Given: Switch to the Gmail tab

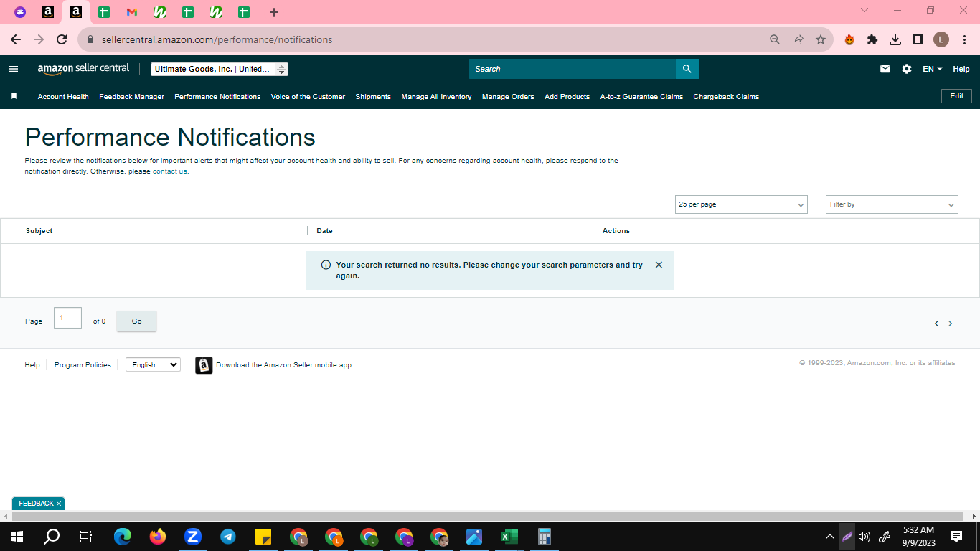Looking at the screenshot, I should (132, 12).
